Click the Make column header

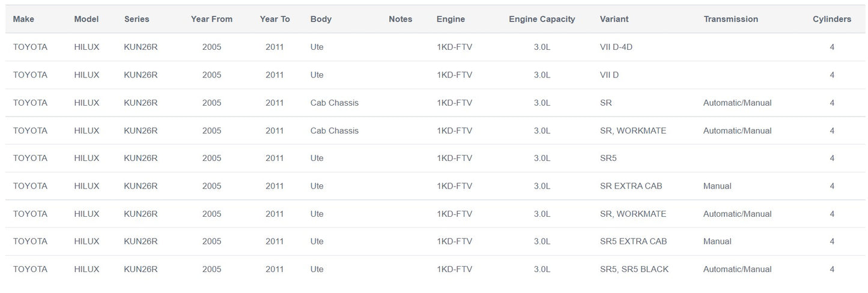(23, 19)
